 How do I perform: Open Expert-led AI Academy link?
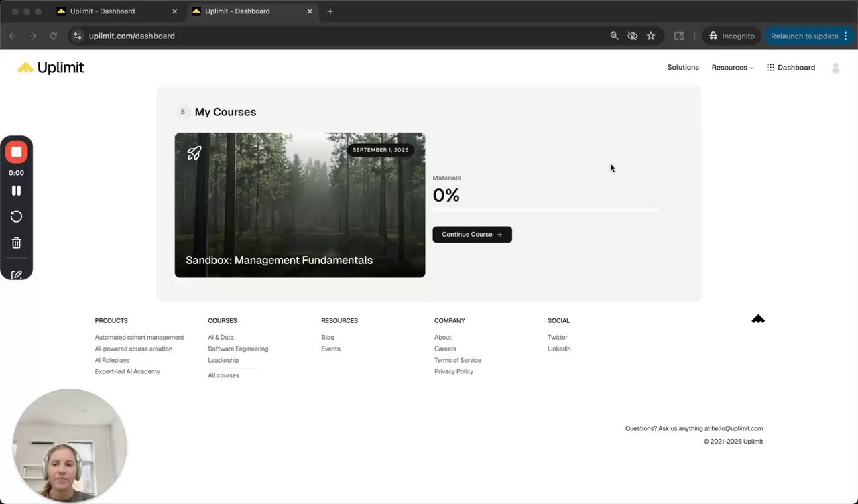coord(127,372)
